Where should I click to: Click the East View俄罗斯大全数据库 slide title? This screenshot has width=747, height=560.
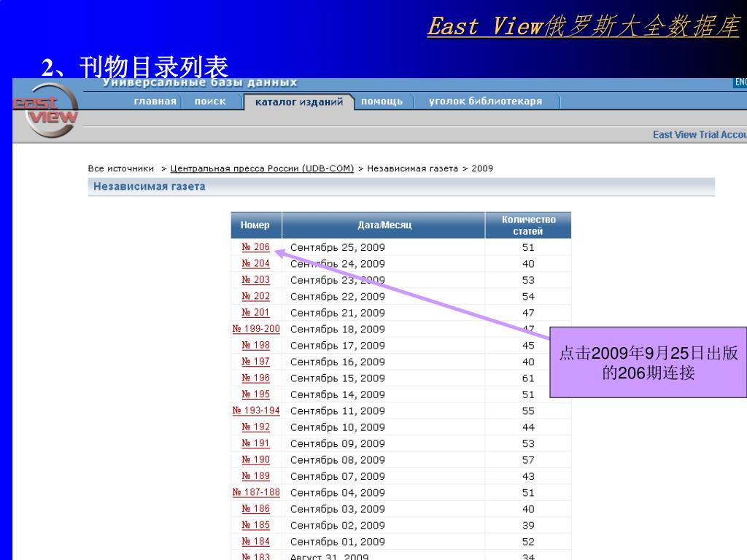tap(584, 26)
